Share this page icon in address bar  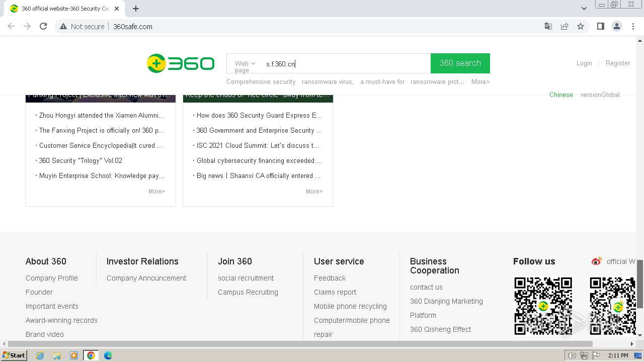[x=565, y=26]
